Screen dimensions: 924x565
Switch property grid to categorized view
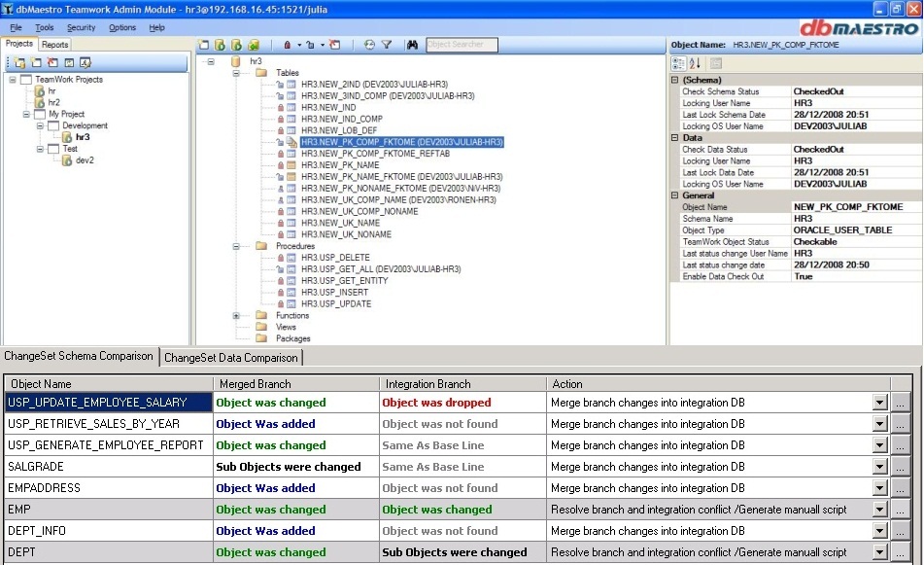point(679,63)
